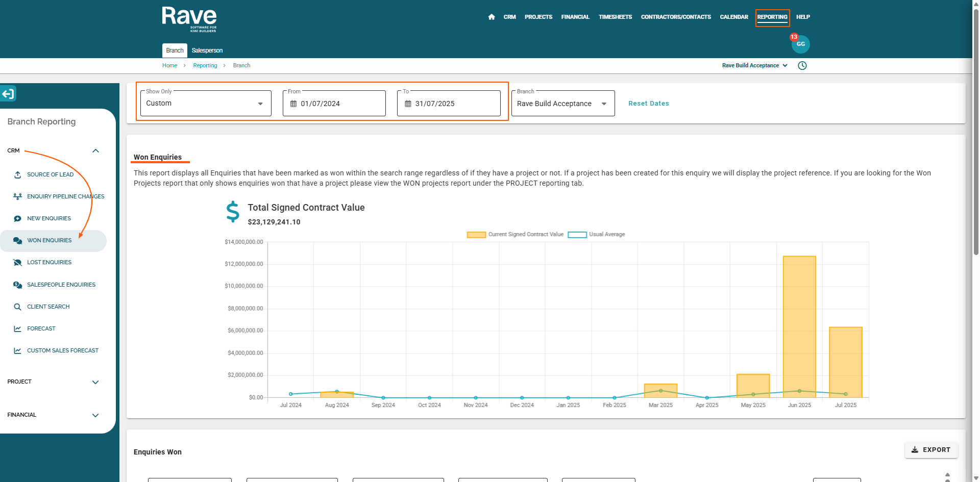Image resolution: width=980 pixels, height=482 pixels.
Task: Open CALENDAR in top navigation
Action: [x=734, y=17]
